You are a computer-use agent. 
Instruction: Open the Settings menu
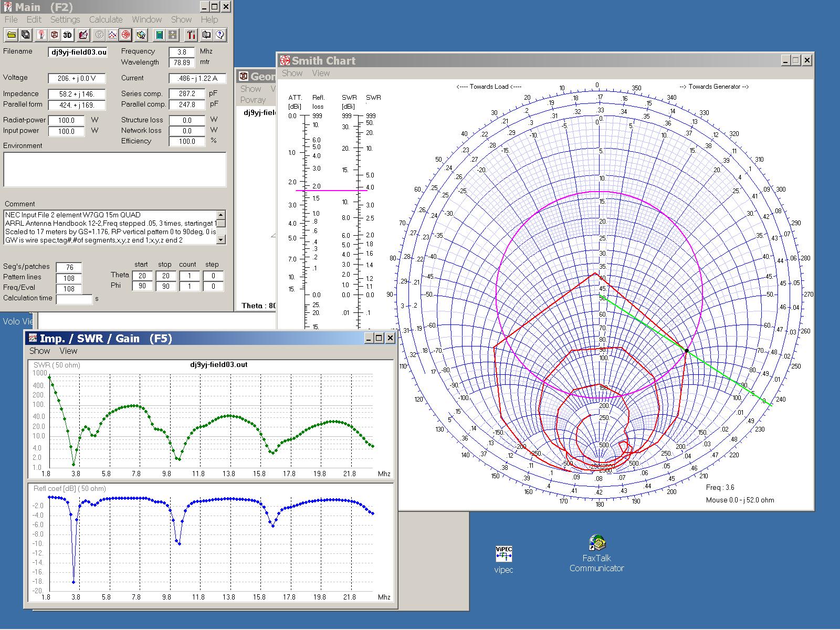[x=65, y=19]
